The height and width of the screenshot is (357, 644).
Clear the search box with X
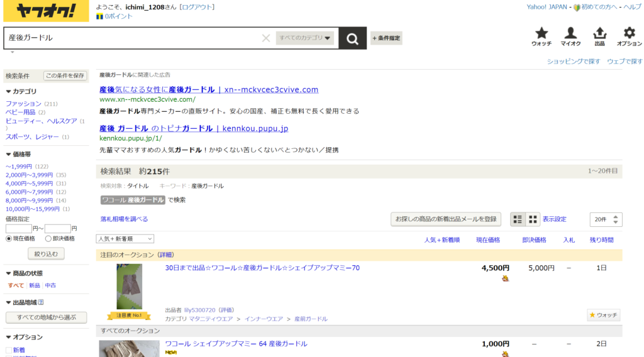coord(266,38)
